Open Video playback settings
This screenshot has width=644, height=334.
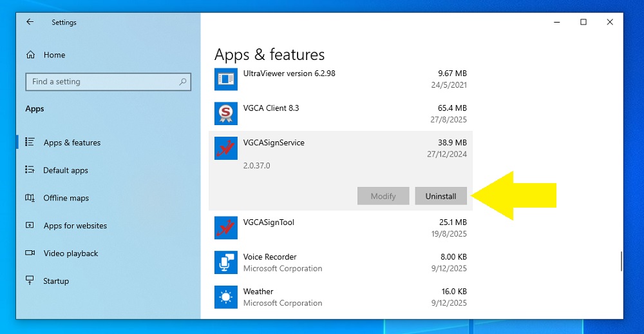(x=71, y=253)
